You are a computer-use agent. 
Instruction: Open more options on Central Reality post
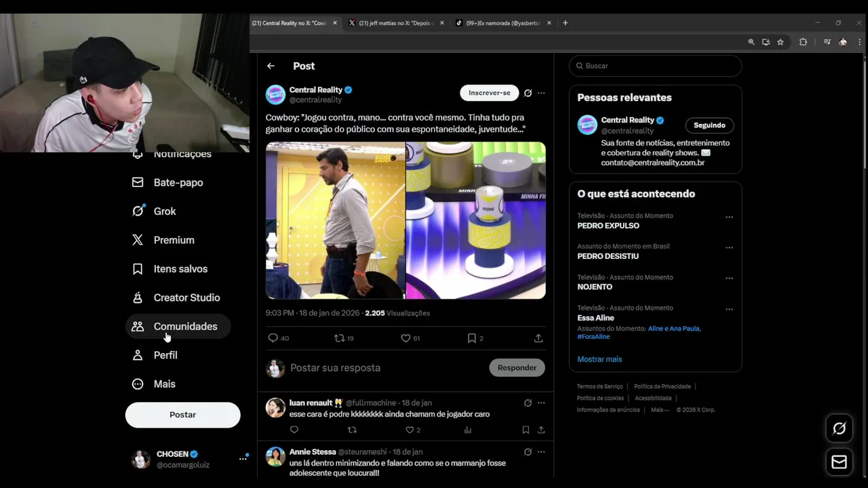[x=541, y=93]
